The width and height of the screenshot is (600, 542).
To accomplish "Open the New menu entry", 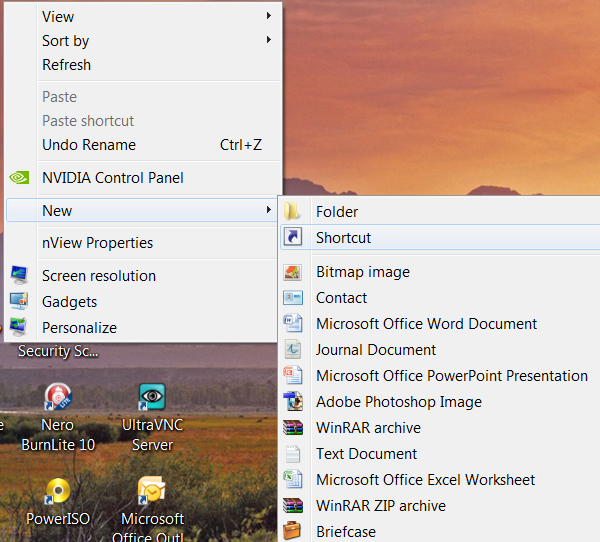I will click(x=141, y=210).
